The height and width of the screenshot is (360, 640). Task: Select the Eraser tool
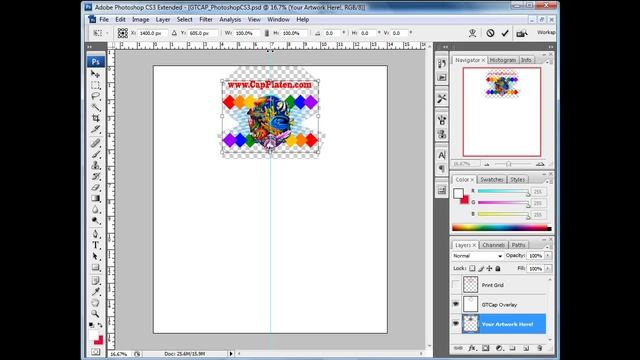[96, 187]
